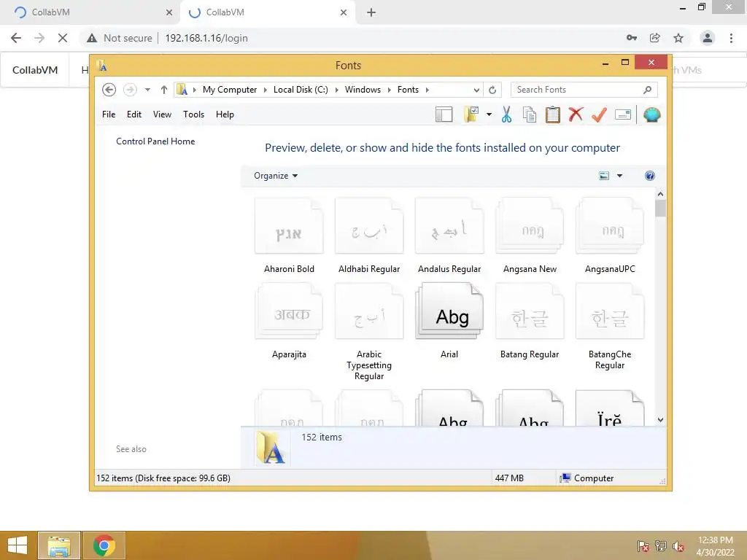Click the saved passwords key icon

[x=632, y=38]
